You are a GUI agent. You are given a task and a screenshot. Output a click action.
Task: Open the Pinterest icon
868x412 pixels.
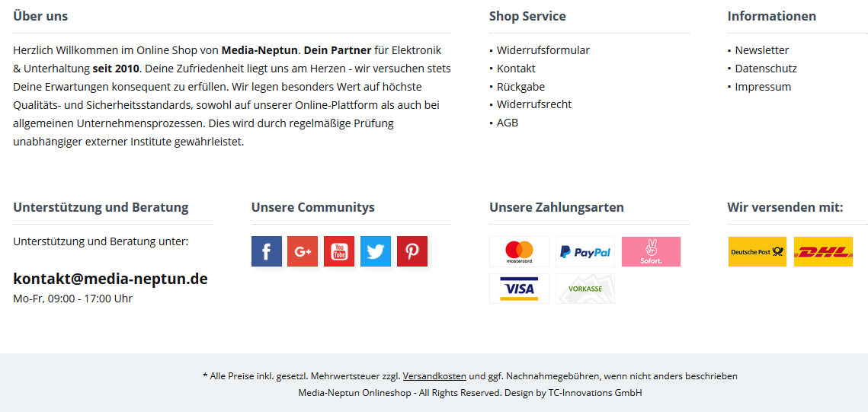click(x=412, y=251)
